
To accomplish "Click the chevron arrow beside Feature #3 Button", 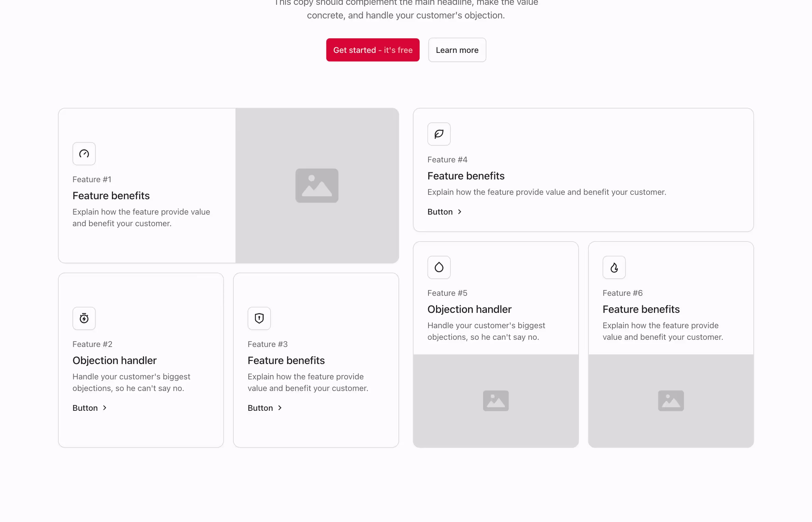I will 280,408.
